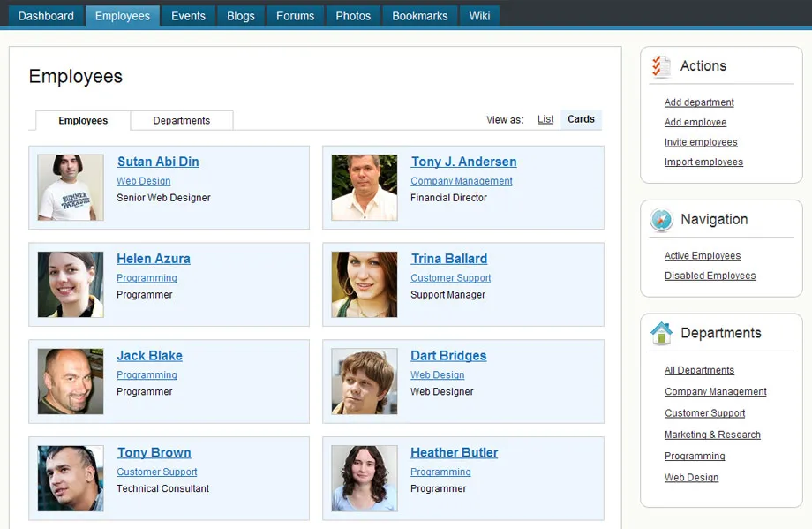Open Heather Butler's name link
Screen dimensions: 812x529
tap(454, 452)
